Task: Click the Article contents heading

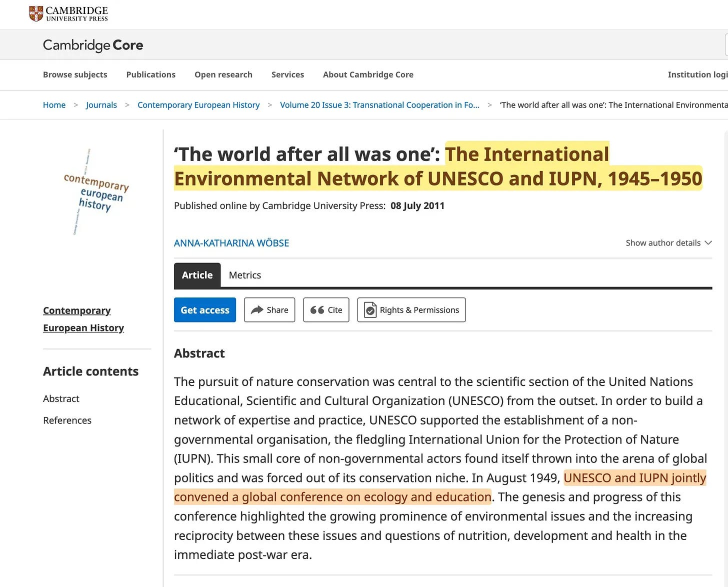Action: click(90, 371)
